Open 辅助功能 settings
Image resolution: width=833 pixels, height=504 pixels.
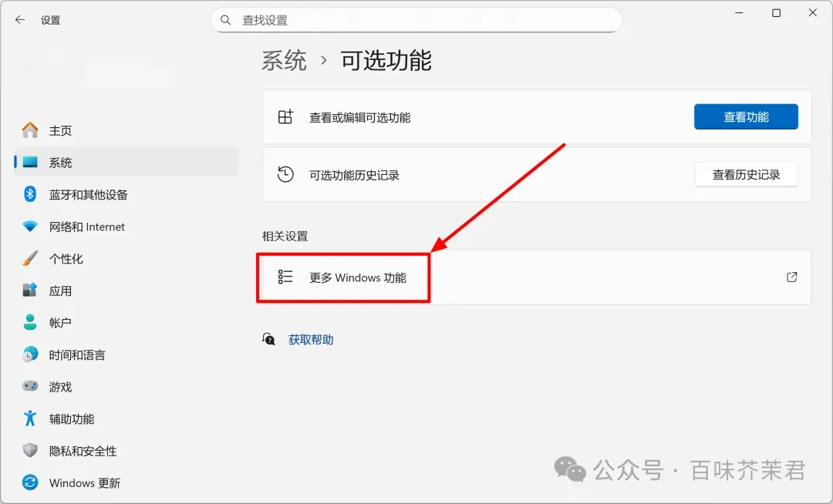click(126, 419)
